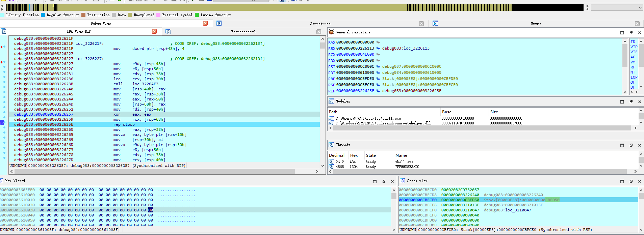Follow the loc_3226AE3 call operand
644x235 pixels.
(145, 84)
